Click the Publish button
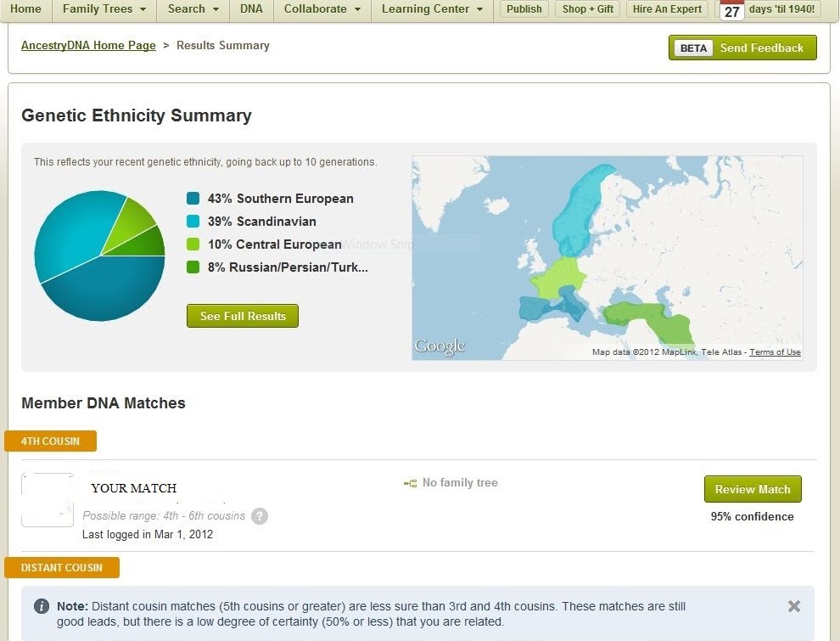840x641 pixels. coord(524,9)
